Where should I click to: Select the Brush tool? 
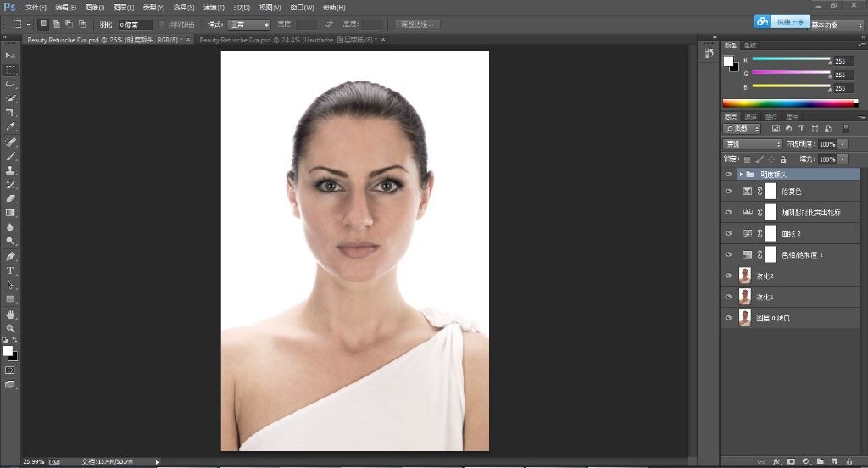(10, 156)
